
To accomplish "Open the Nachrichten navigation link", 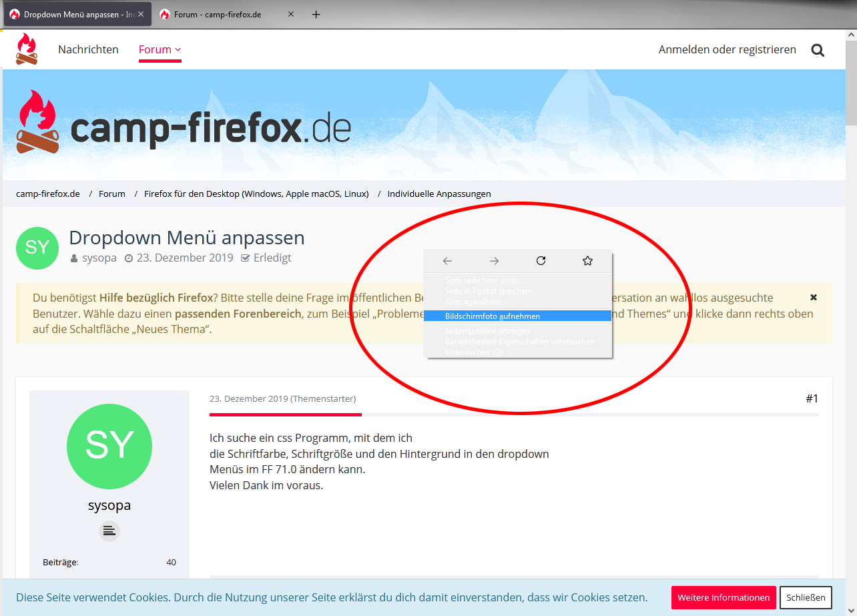I will [x=88, y=49].
